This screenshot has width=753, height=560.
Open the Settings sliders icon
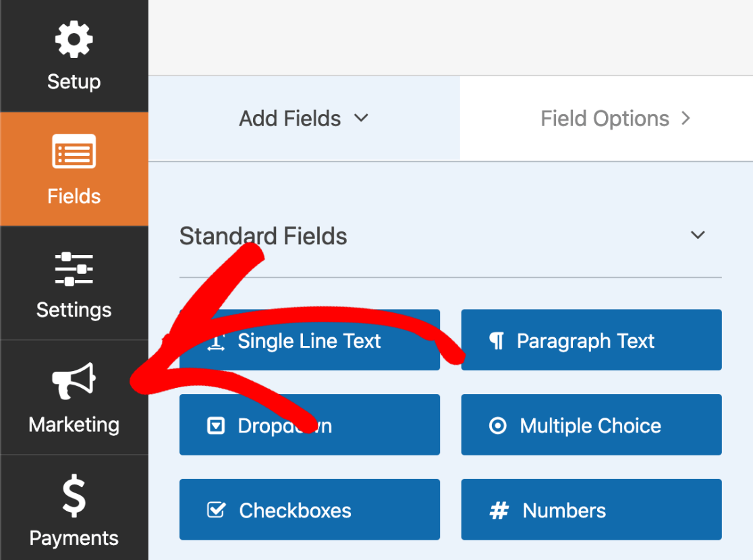74,268
